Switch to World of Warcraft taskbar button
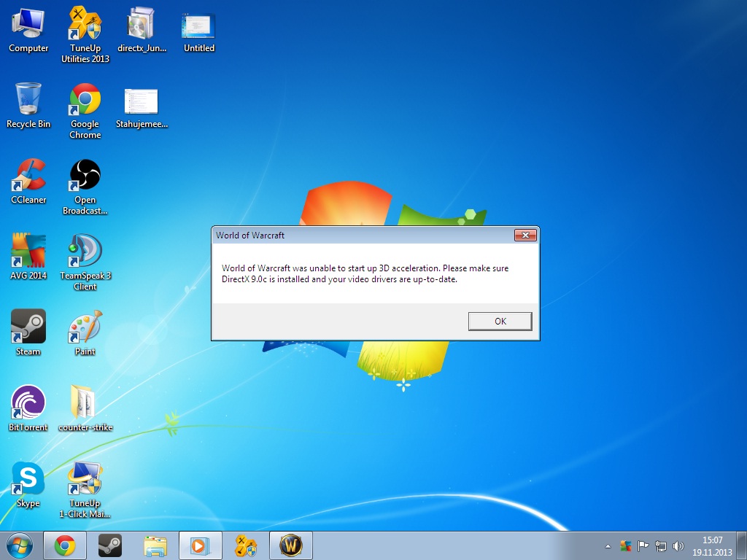Image resolution: width=747 pixels, height=560 pixels. 291,545
